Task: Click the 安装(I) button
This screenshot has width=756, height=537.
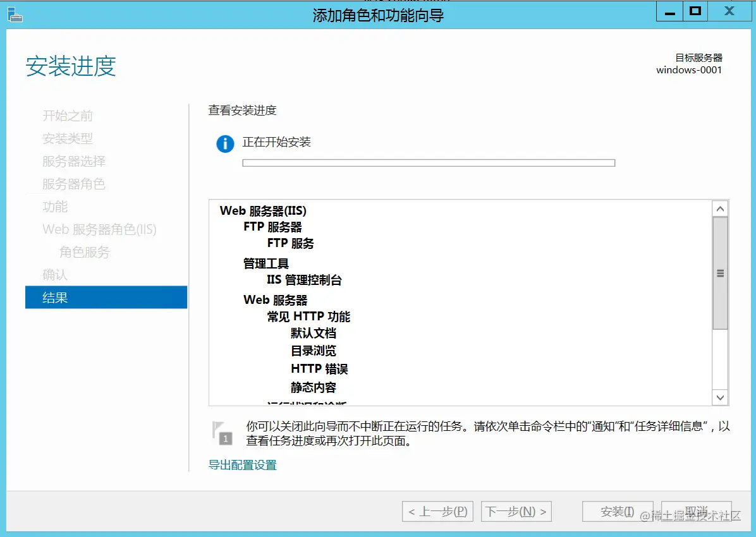Action: 618,512
